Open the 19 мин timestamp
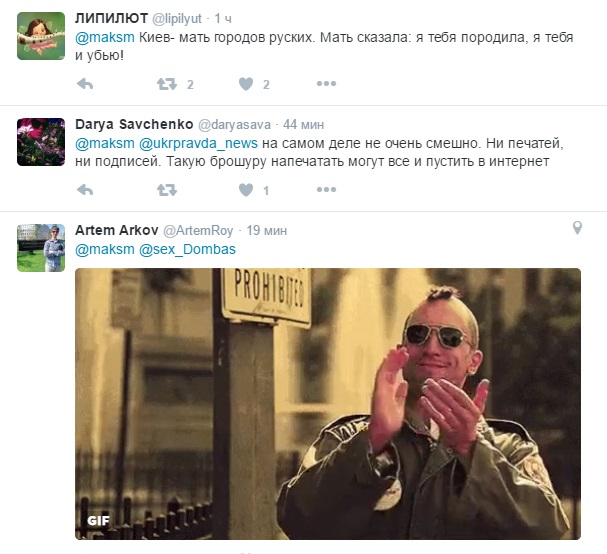 click(x=267, y=230)
